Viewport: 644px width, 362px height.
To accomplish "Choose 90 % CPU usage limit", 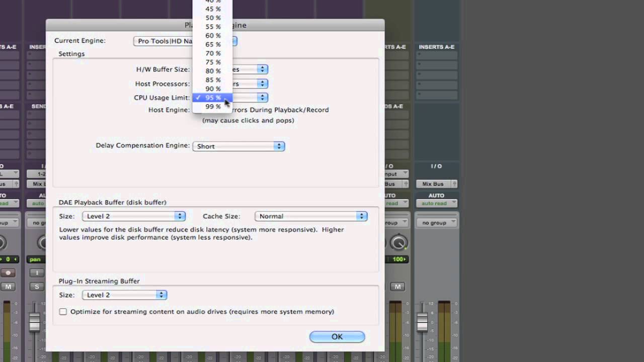I will tap(213, 89).
